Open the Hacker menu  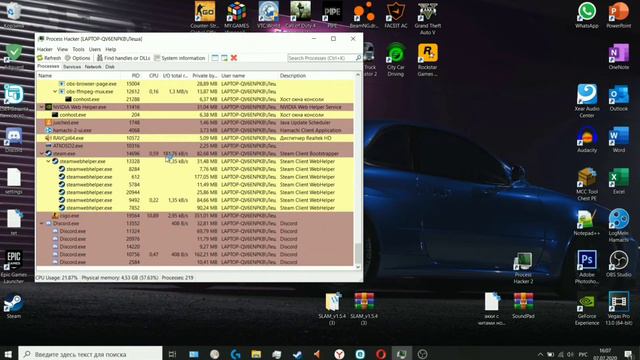tap(44, 49)
